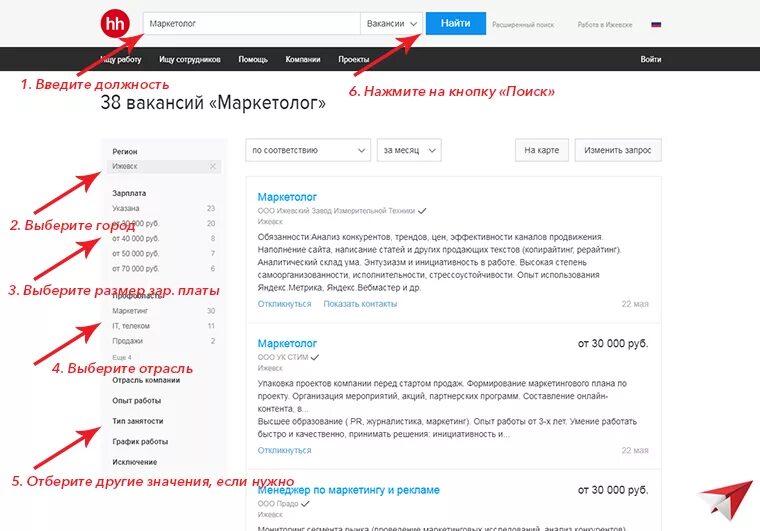
Task: Expand the График работы filter section
Action: 140,441
